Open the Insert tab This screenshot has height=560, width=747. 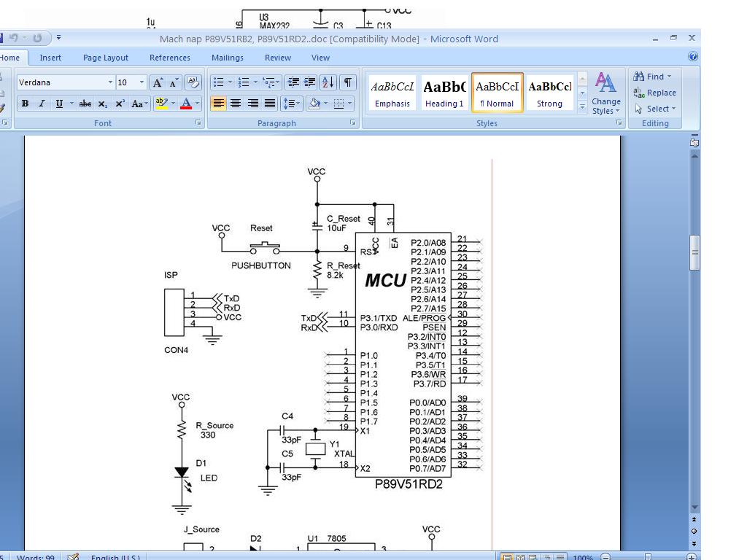(x=50, y=58)
